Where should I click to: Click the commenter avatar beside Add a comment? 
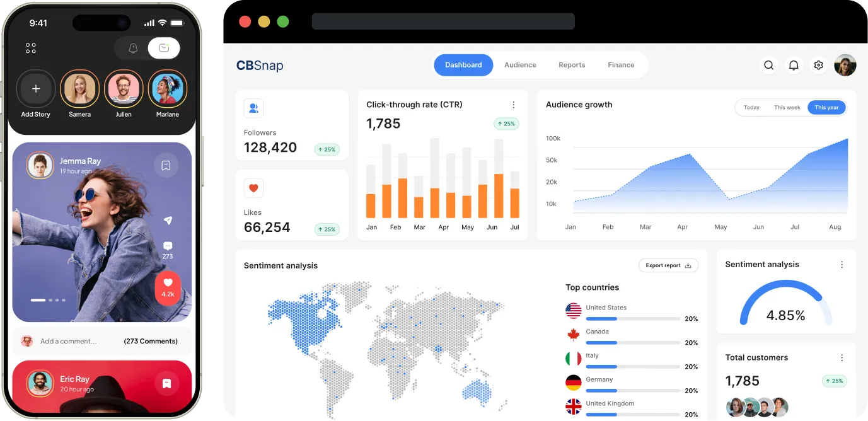click(27, 341)
